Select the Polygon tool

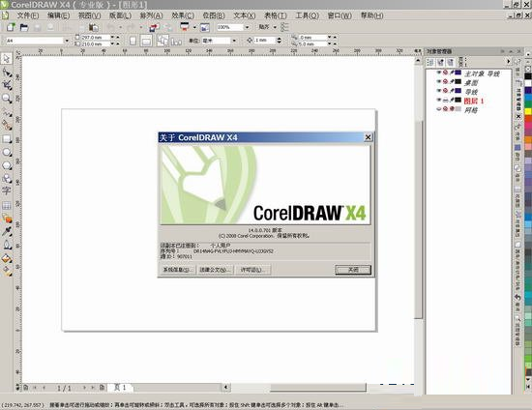7,165
